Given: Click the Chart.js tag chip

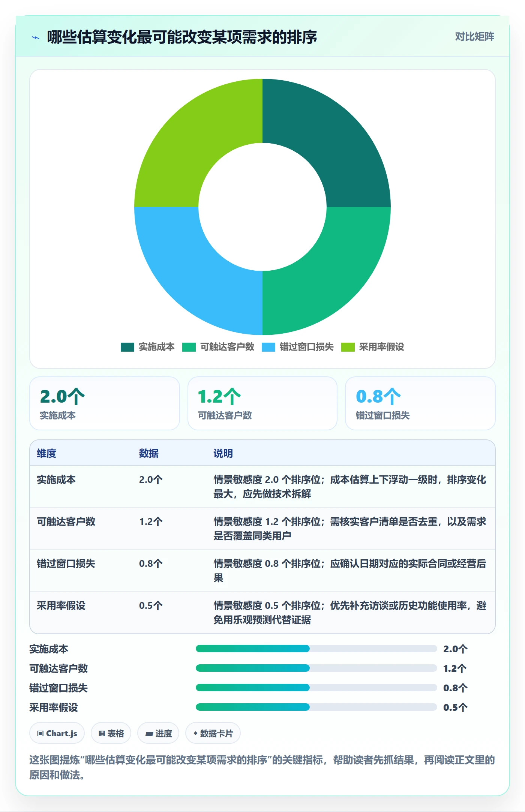Looking at the screenshot, I should click(x=57, y=733).
